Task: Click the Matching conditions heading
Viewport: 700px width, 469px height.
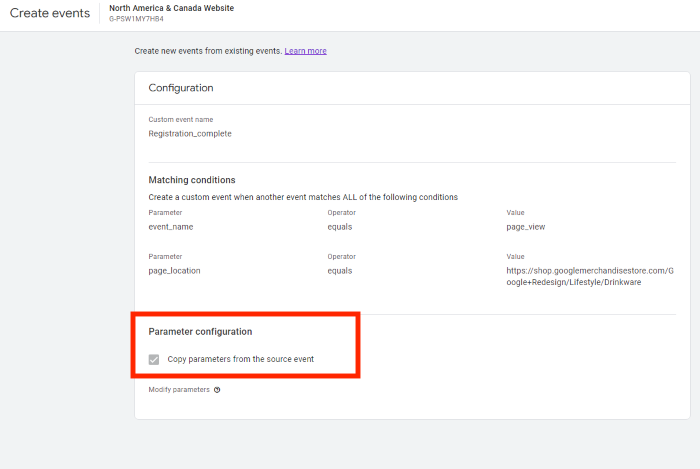Action: [192, 180]
